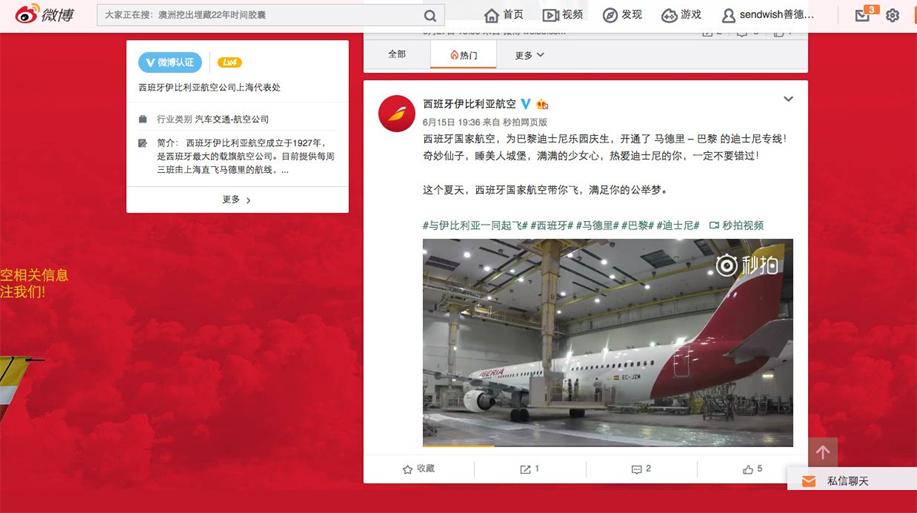
Task: Click the repost share icon with count 1
Action: click(529, 469)
